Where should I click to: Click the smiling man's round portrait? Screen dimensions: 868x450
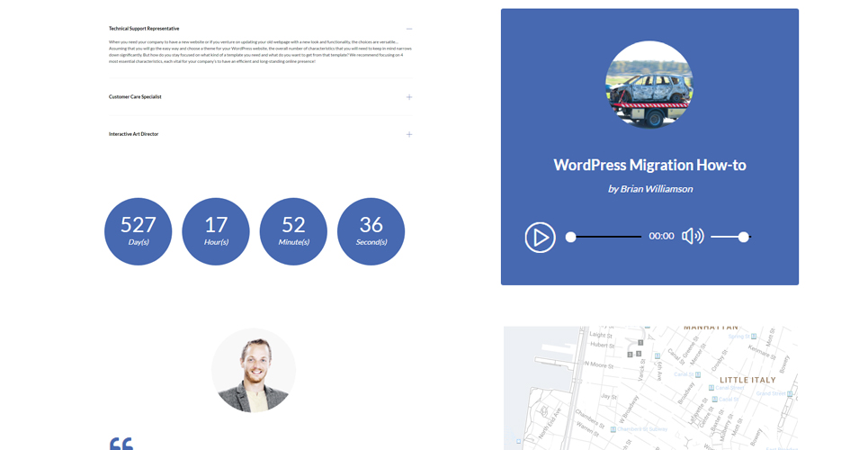[254, 370]
